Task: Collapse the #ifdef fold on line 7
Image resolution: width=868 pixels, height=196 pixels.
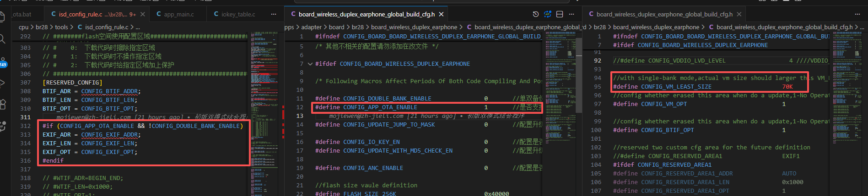Action: tap(310, 64)
